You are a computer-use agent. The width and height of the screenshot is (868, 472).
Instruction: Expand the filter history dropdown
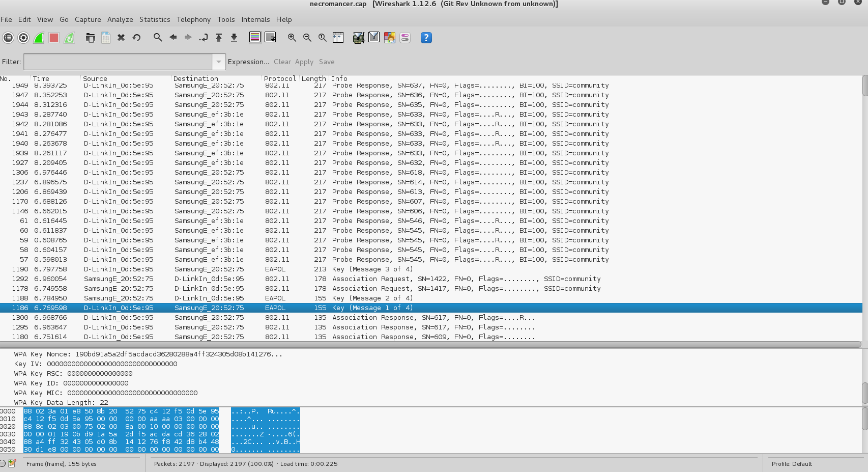click(x=218, y=62)
